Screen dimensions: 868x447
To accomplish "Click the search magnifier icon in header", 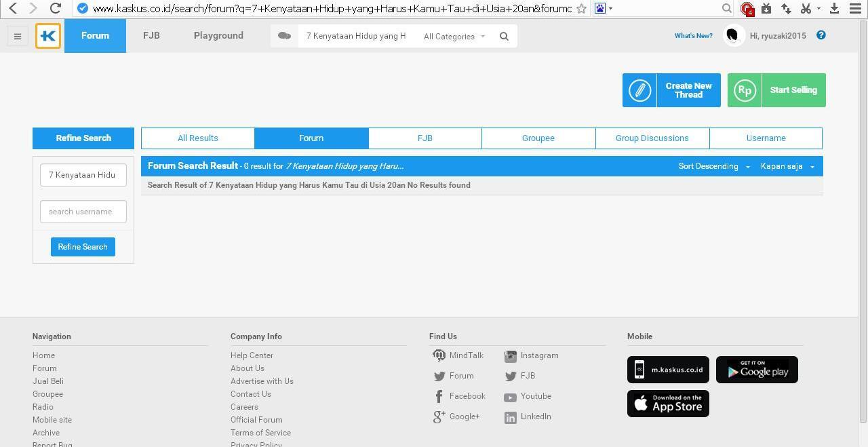I will (504, 37).
